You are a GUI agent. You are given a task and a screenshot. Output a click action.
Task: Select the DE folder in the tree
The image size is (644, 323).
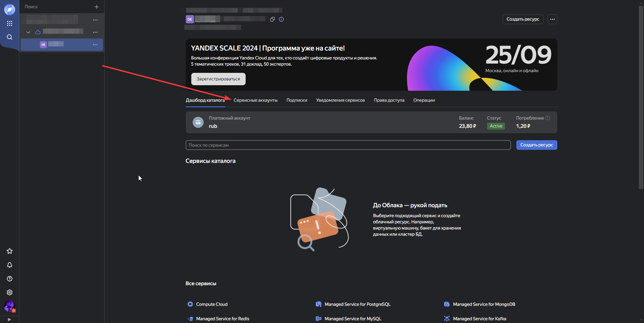62,45
